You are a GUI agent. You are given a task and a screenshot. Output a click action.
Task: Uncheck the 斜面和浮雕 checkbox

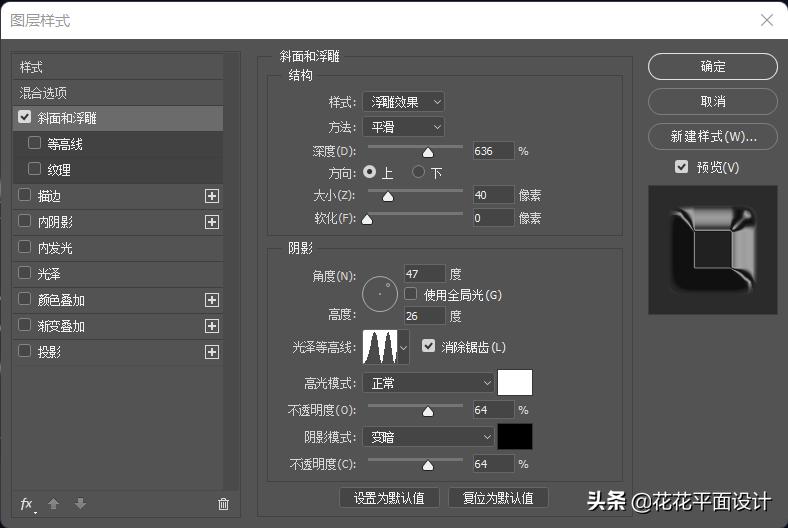(24, 117)
